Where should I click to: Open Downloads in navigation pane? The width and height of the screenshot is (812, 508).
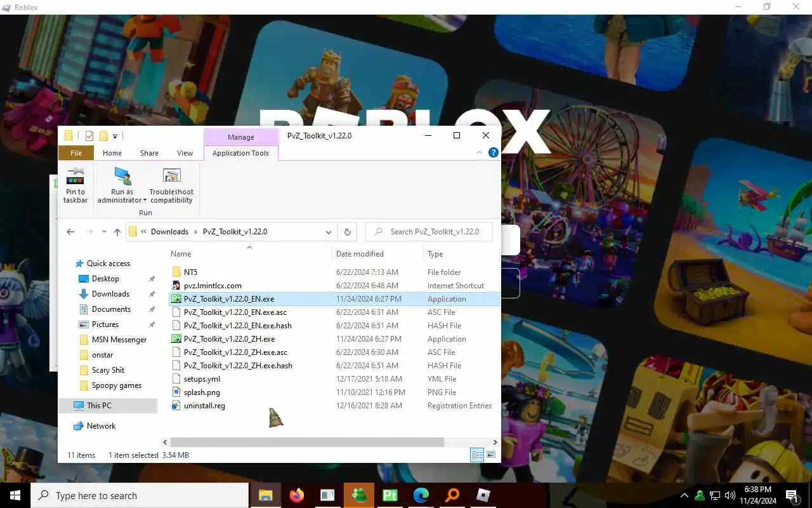tap(110, 294)
